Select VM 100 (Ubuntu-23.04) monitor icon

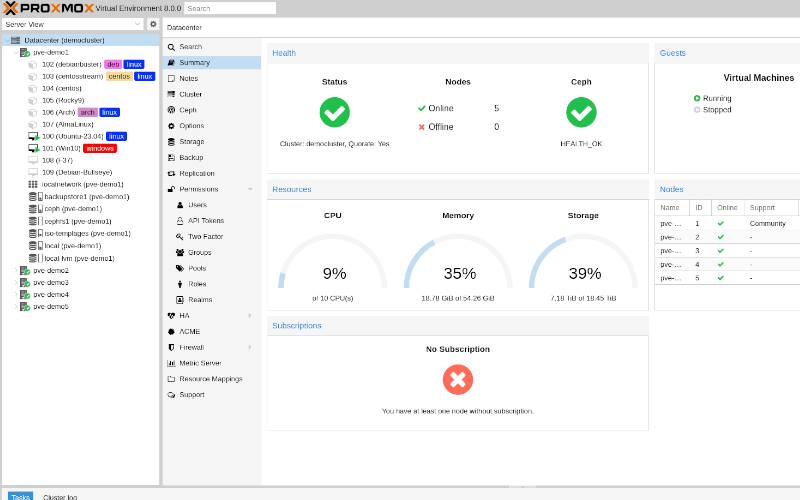pos(33,136)
